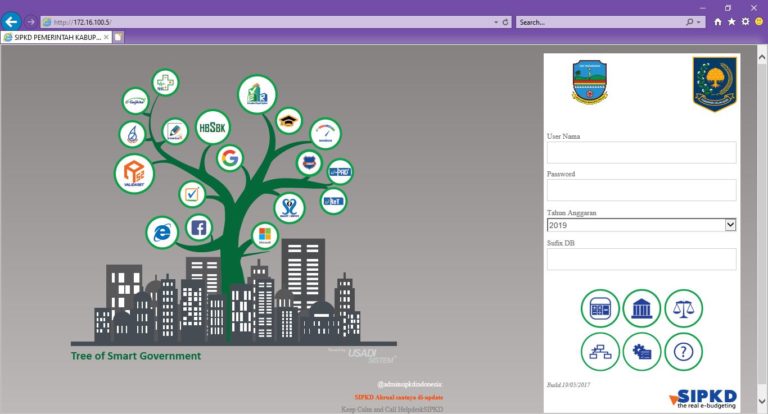Click the search magnifier icon in browser
This screenshot has height=414, width=768.
coord(690,22)
